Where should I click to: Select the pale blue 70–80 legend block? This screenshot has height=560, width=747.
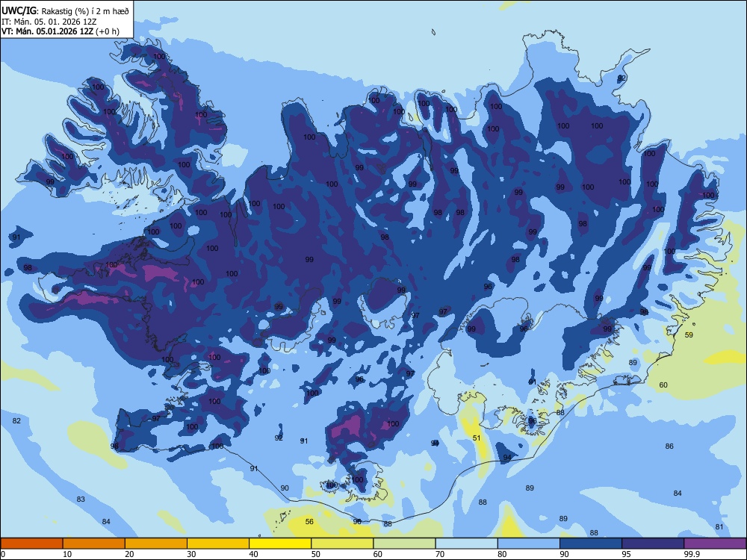[x=466, y=544]
